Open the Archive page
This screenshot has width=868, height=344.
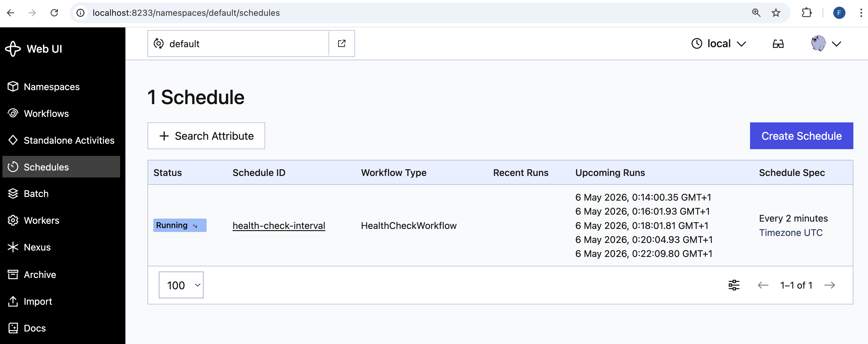61,274
